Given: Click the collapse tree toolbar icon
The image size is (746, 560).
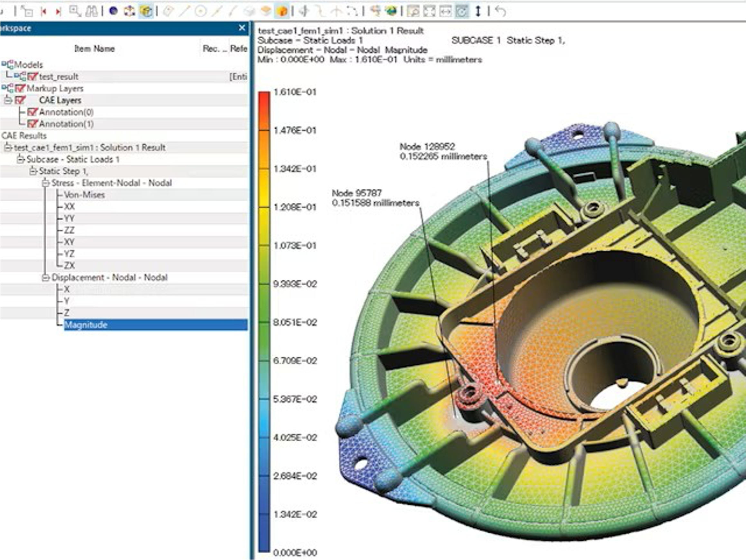Looking at the screenshot, I should click(27, 11).
